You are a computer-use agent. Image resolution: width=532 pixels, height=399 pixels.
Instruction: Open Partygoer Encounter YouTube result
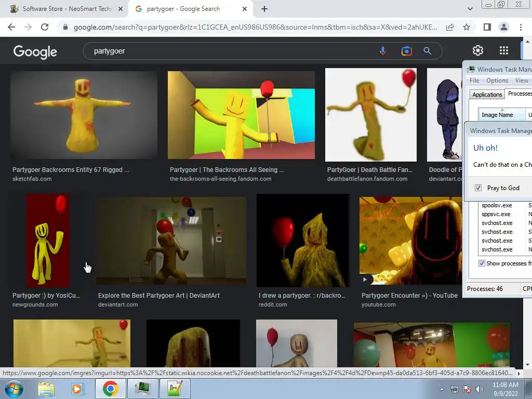click(x=409, y=296)
